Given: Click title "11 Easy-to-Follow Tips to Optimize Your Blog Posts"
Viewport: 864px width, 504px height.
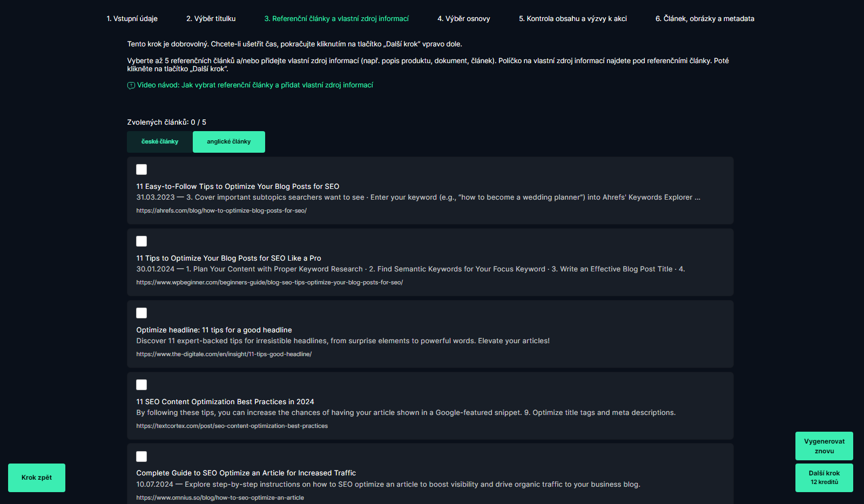Looking at the screenshot, I should (238, 187).
